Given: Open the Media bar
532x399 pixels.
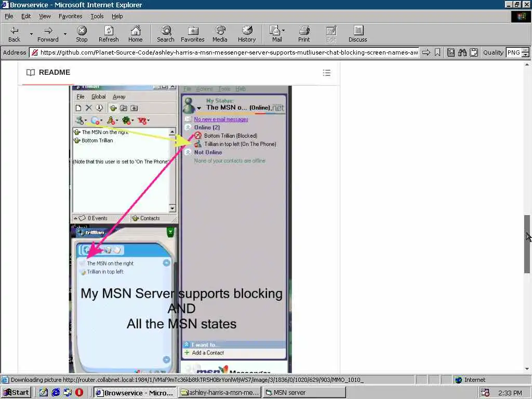Looking at the screenshot, I should [220, 34].
